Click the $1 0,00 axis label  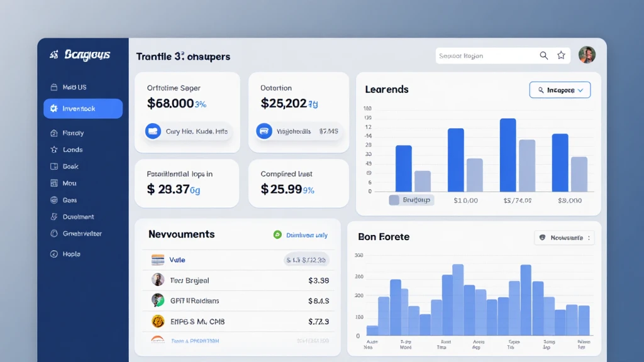466,200
